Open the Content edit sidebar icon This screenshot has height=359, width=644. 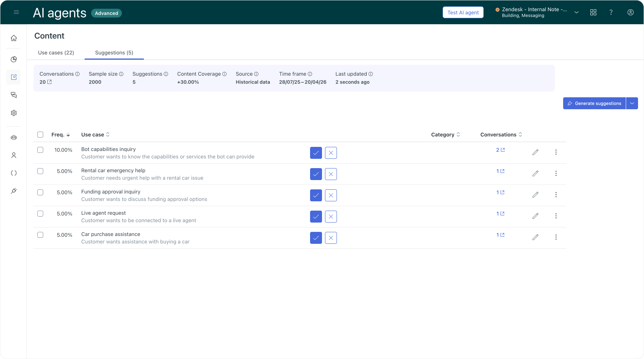point(14,77)
